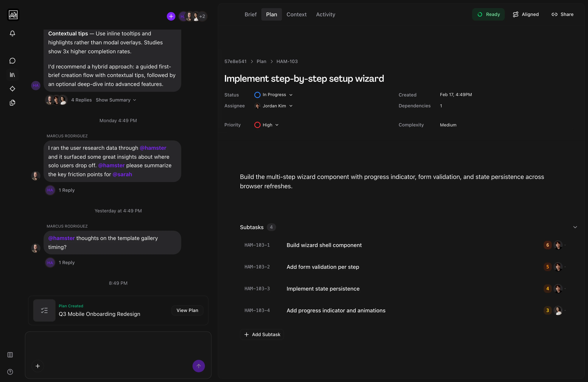
Task: Toggle the Ready status badge
Action: coord(488,14)
